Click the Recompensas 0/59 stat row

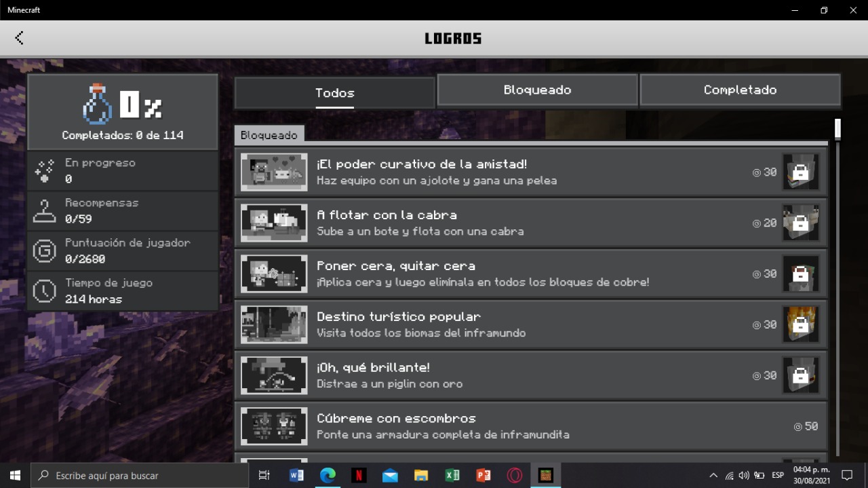[x=123, y=211]
